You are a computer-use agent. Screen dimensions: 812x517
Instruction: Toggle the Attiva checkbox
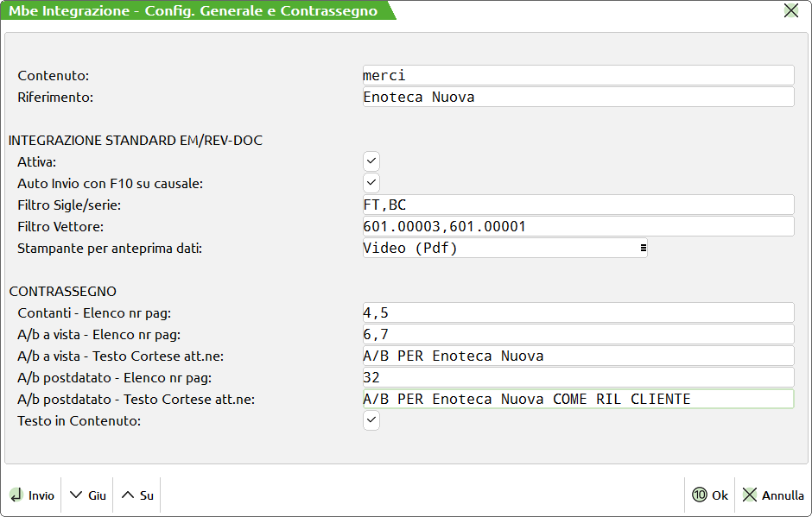(x=371, y=161)
